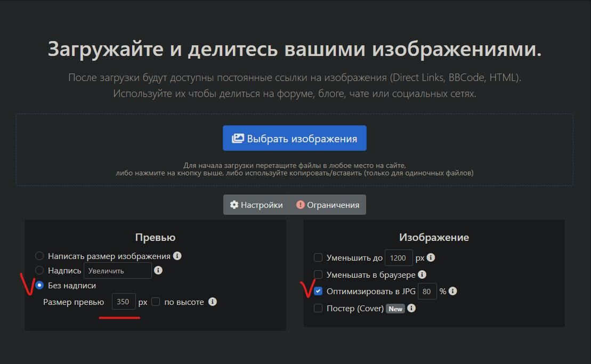Enable the 'Уменьшить до' checkbox
Viewport: 591px width, 364px height.
pos(318,257)
